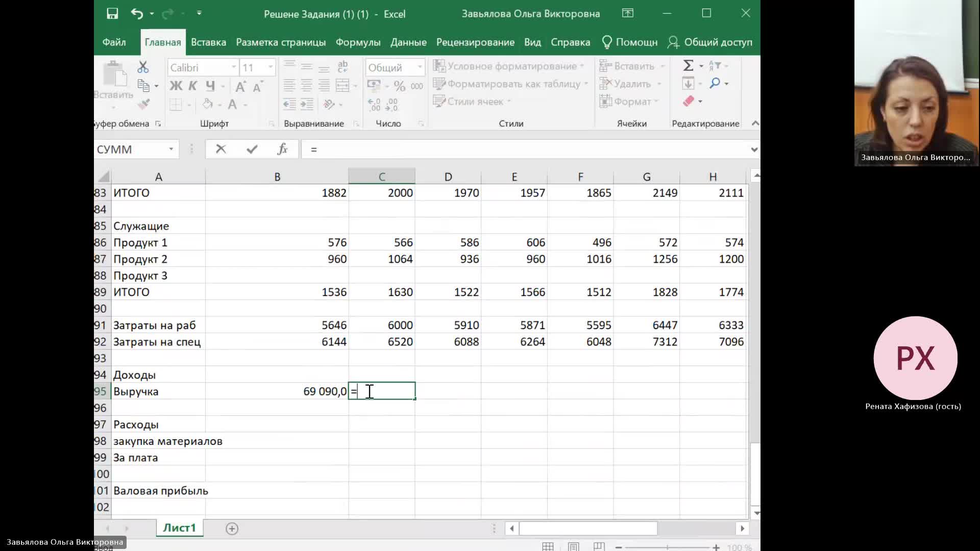The height and width of the screenshot is (551, 980).
Task: Expand the Name Box СУММ dropdown
Action: [x=171, y=149]
